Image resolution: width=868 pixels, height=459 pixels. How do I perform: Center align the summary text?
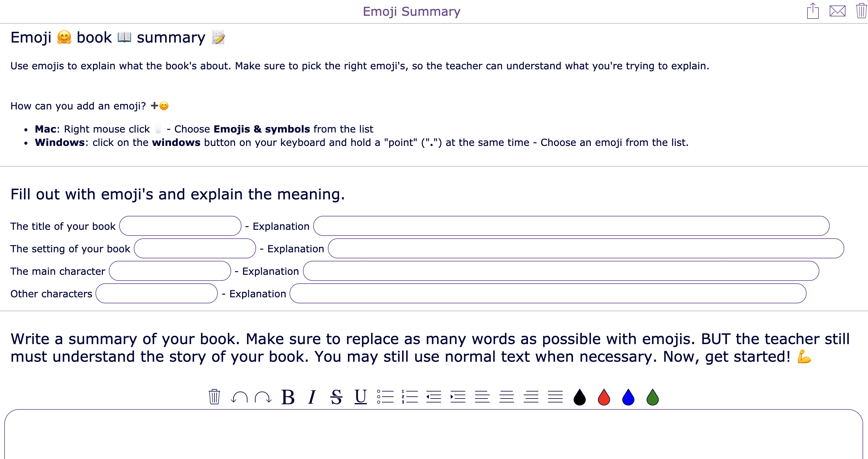coord(506,397)
